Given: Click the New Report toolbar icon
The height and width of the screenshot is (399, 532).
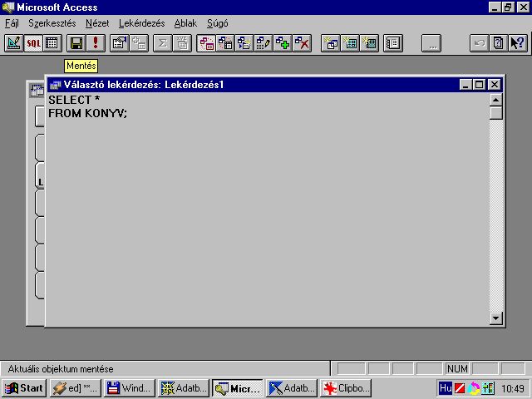Looking at the screenshot, I should pyautogui.click(x=369, y=43).
